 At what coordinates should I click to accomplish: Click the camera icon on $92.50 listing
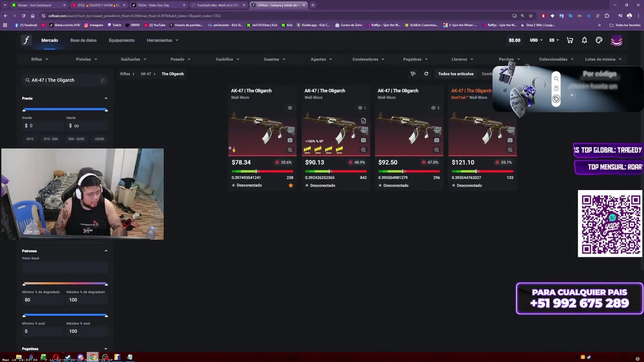pyautogui.click(x=436, y=140)
